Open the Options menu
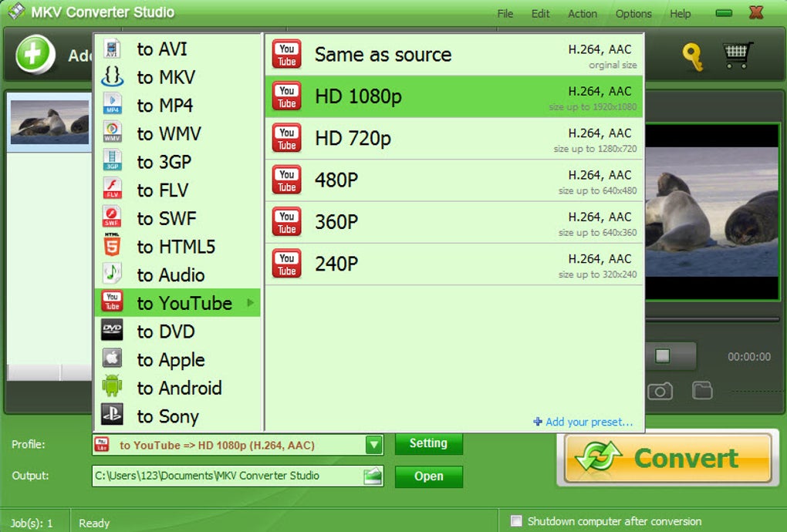The height and width of the screenshot is (532, 787). coord(633,14)
